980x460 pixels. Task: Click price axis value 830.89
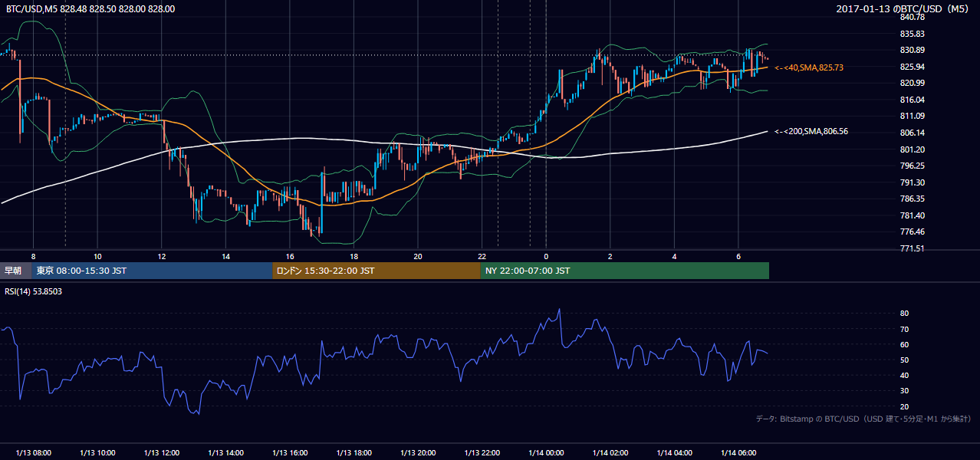pyautogui.click(x=913, y=50)
